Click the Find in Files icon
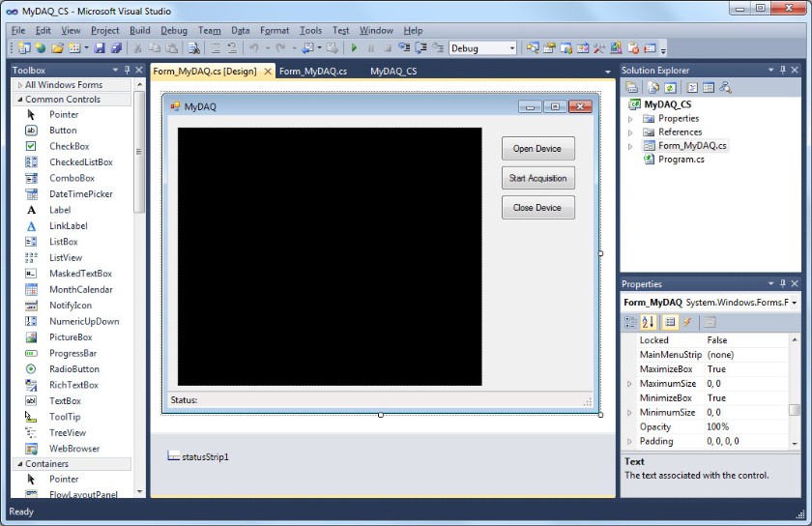Screen dimensions: 812x526 (x=193, y=48)
